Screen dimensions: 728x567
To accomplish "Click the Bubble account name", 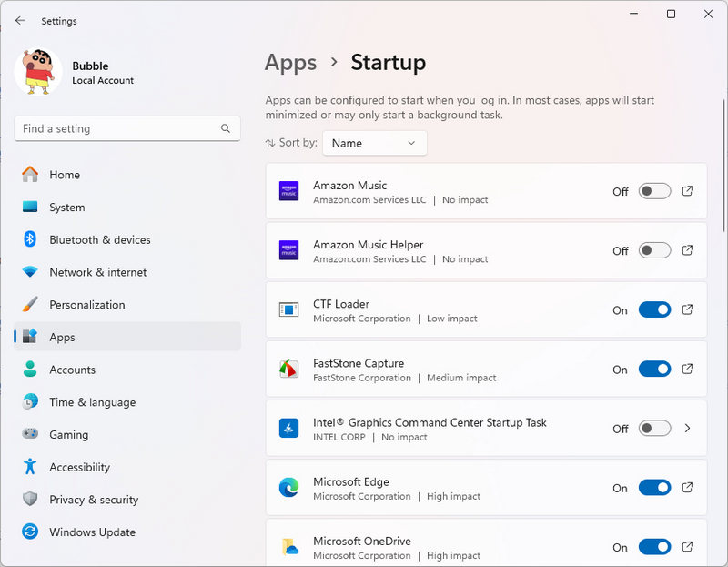I will [90, 66].
